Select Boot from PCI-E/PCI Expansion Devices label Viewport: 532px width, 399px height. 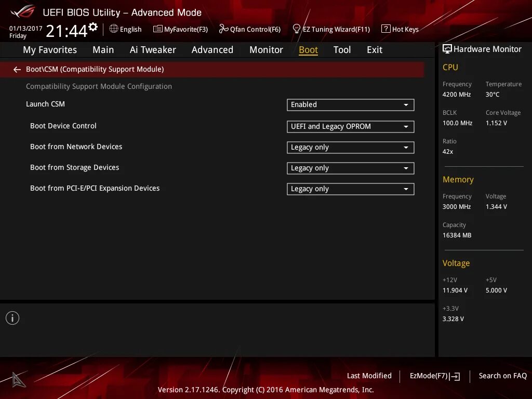pos(95,188)
